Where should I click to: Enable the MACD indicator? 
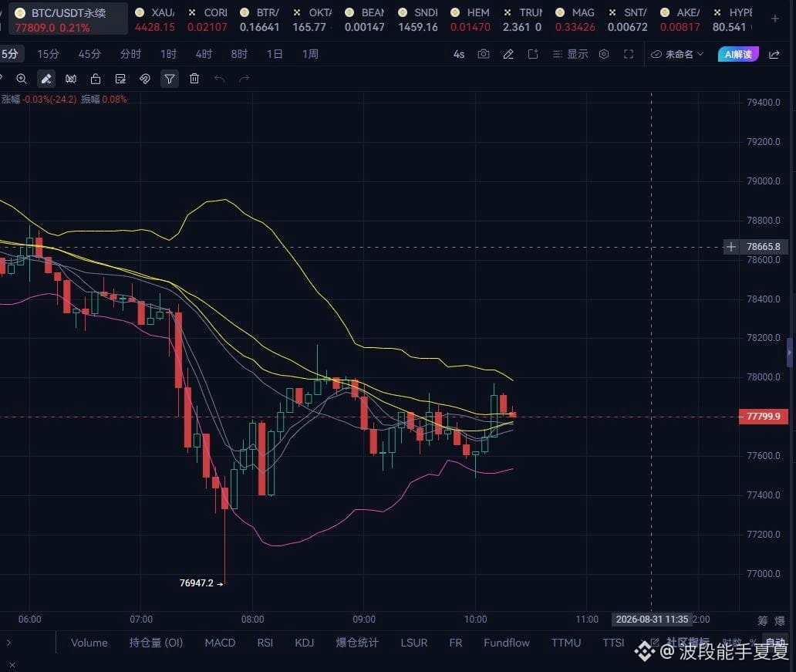pos(220,643)
